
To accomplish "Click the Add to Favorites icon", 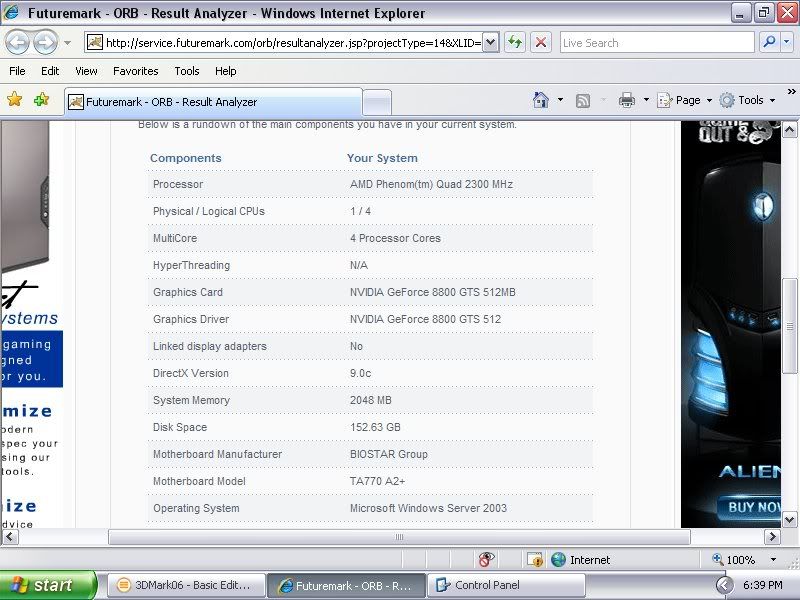I will point(41,99).
